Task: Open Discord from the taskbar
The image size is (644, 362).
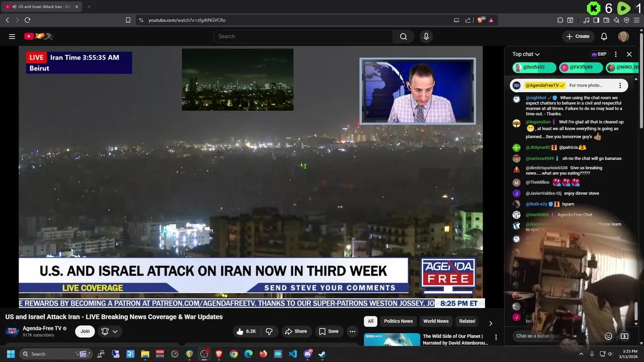Action: (x=307, y=354)
